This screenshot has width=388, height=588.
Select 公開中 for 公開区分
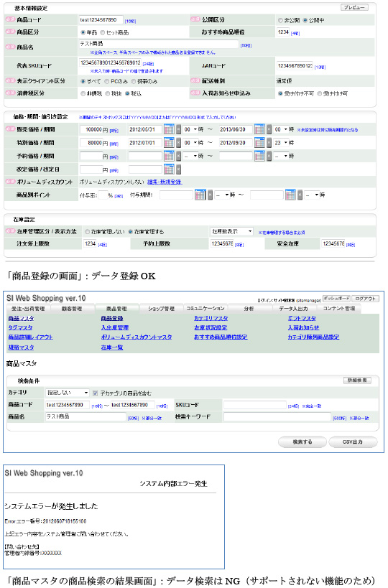(x=305, y=20)
